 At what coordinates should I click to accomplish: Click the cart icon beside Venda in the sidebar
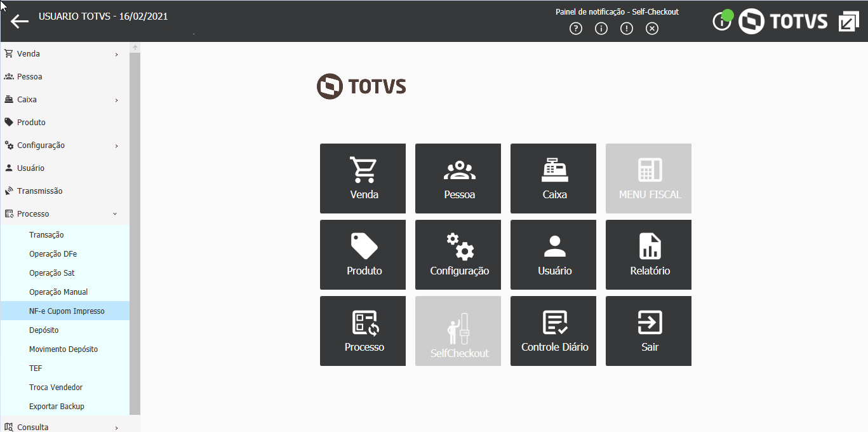[9, 53]
